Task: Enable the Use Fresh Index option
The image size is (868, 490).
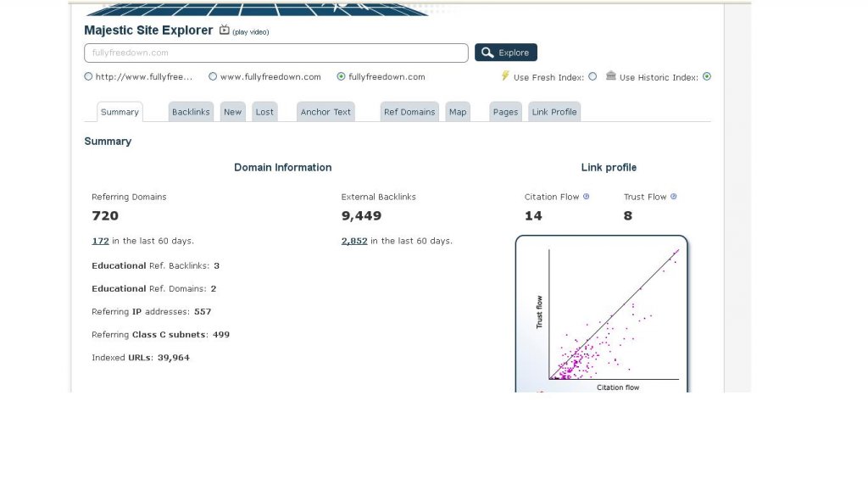Action: pyautogui.click(x=593, y=77)
